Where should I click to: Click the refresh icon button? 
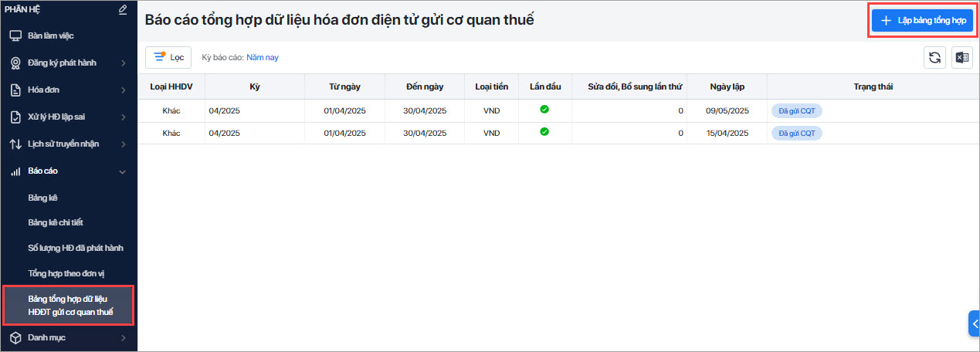coord(934,57)
